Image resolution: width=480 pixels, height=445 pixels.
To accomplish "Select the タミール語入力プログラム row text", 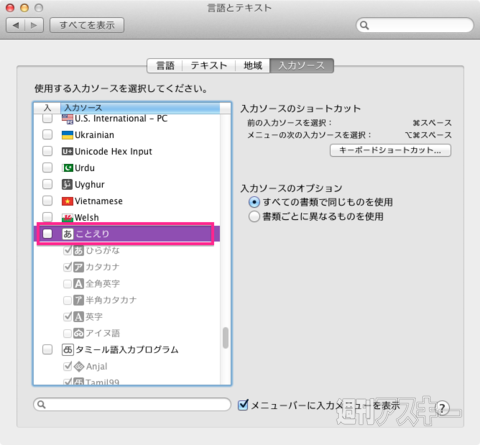I will [127, 350].
